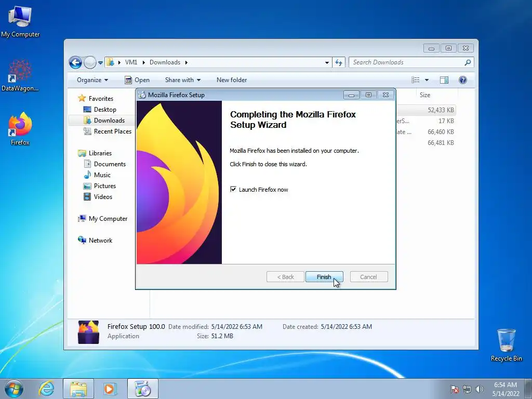Viewport: 532px width, 399px height.
Task: Open the Organize menu
Action: [x=92, y=80]
